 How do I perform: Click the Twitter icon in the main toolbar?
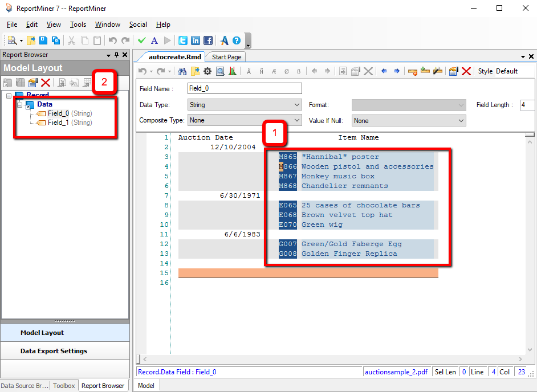tap(183, 40)
